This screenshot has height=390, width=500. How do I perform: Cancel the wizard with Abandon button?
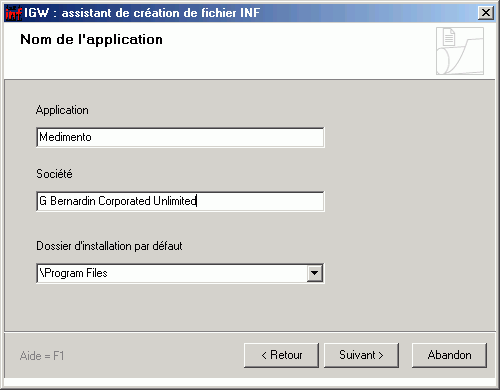[x=449, y=355]
